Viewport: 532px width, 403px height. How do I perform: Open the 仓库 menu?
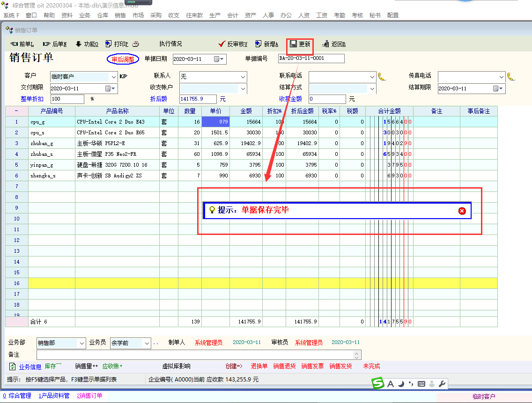pos(103,15)
